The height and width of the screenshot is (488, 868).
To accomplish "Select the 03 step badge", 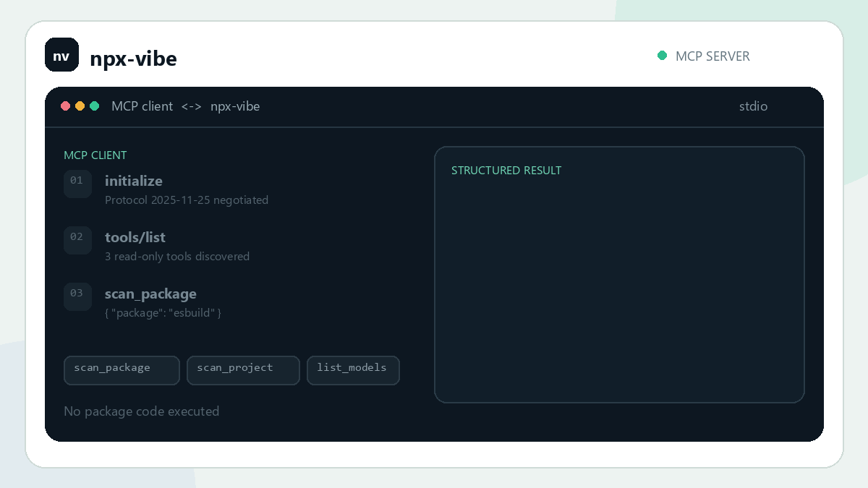I will (x=77, y=296).
